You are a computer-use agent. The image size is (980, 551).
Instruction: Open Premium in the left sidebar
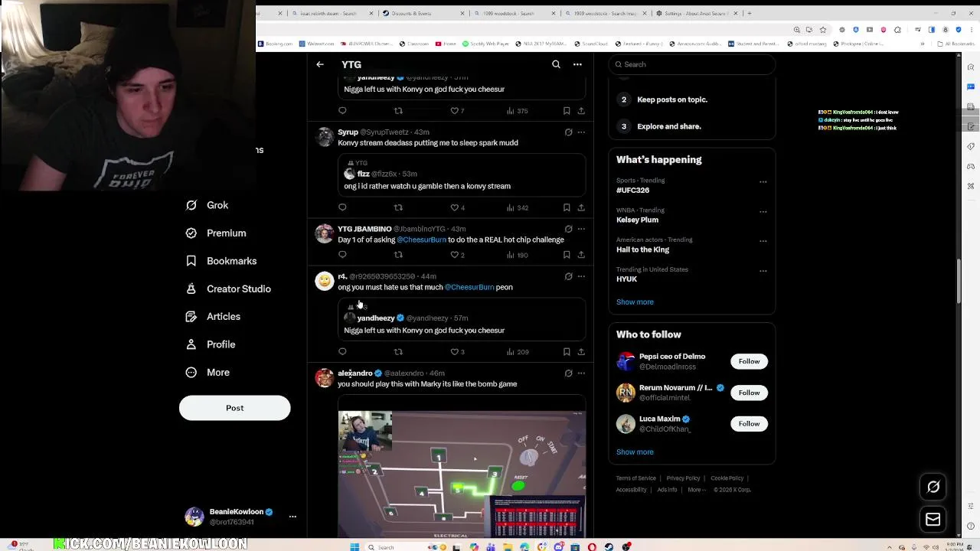point(216,233)
